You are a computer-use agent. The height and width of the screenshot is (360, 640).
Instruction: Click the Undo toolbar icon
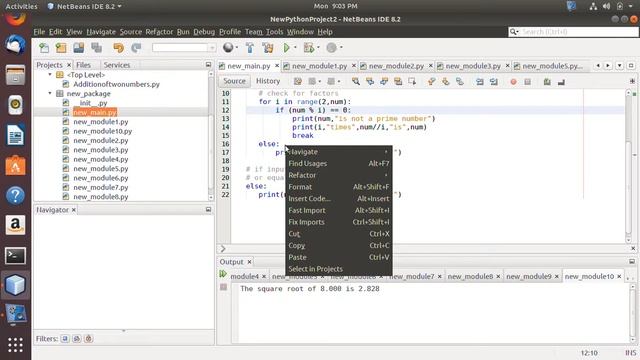click(118, 48)
